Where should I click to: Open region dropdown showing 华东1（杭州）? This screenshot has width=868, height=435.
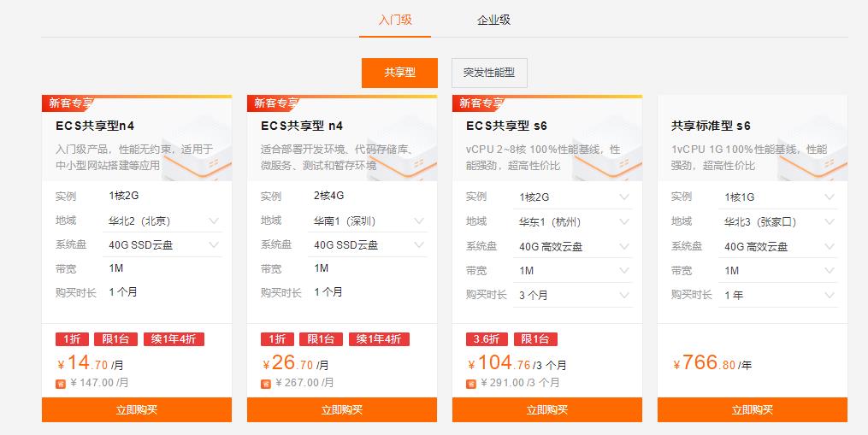573,222
